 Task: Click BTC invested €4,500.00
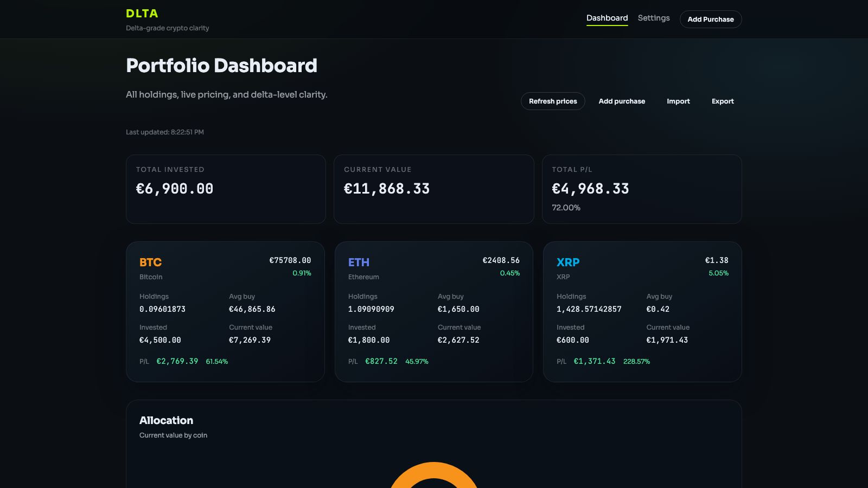click(160, 340)
